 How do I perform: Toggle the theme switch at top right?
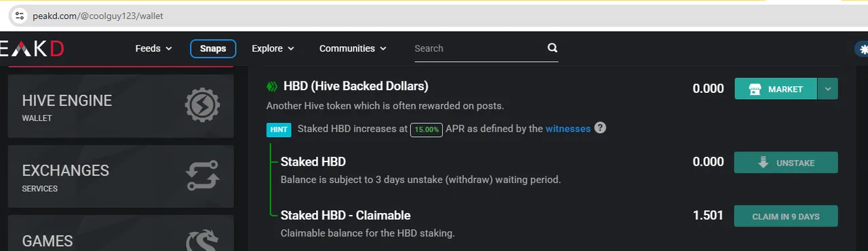click(861, 49)
